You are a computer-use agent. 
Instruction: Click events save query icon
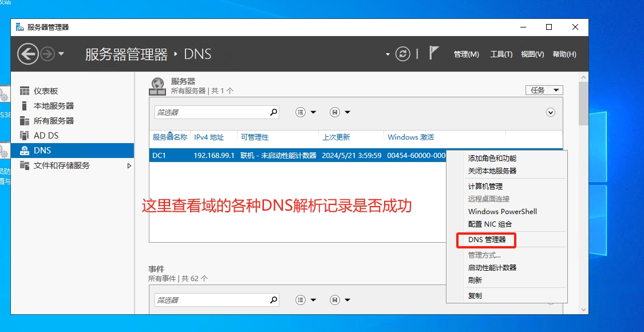click(x=335, y=300)
